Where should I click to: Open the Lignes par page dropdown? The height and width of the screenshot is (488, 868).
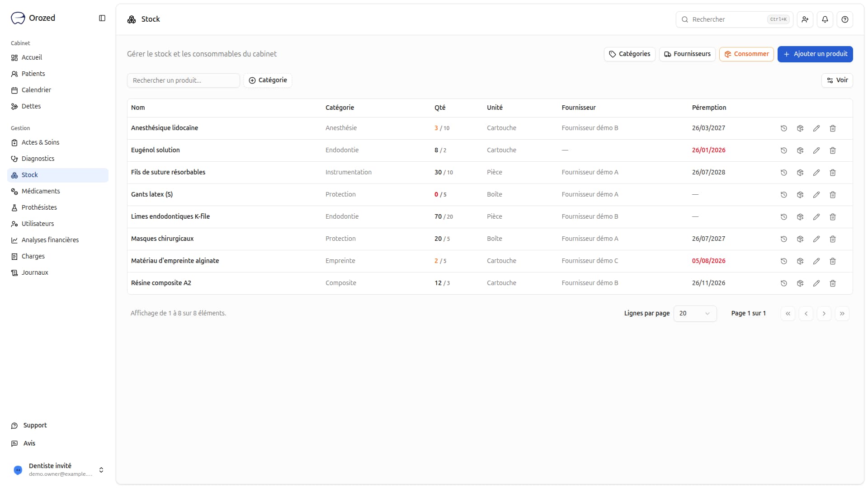695,314
